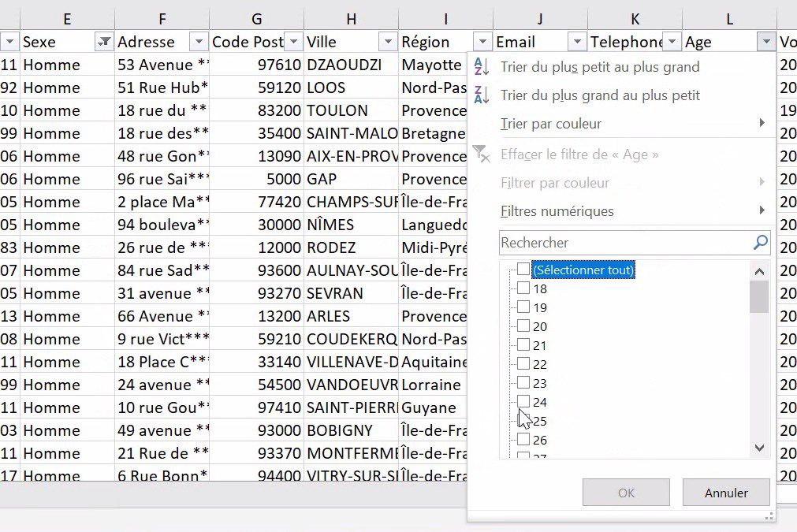Click the Age column filter button
The height and width of the screenshot is (532, 797).
764,41
